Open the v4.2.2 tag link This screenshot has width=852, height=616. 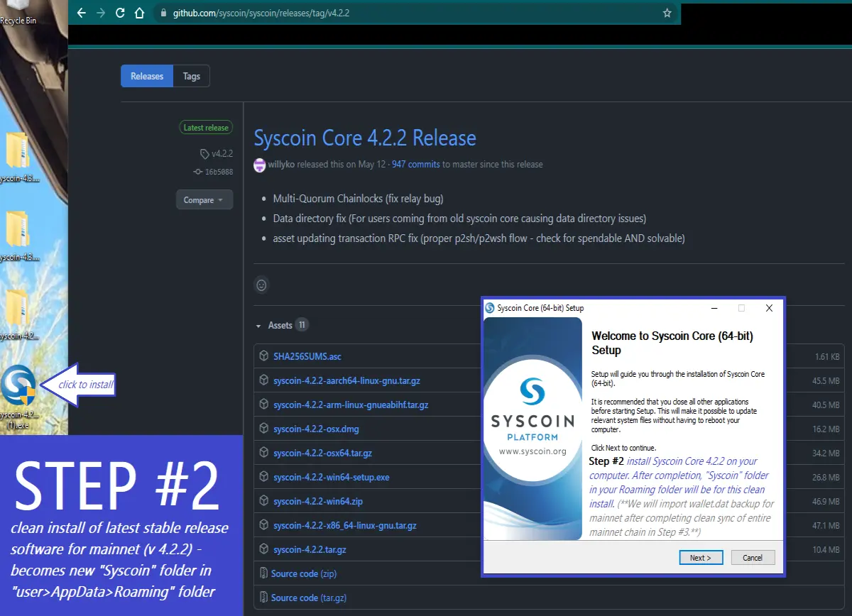coord(217,153)
